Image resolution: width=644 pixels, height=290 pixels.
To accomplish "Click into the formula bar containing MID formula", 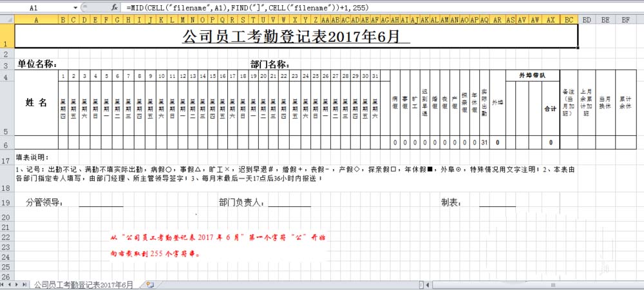I will 382,7.
